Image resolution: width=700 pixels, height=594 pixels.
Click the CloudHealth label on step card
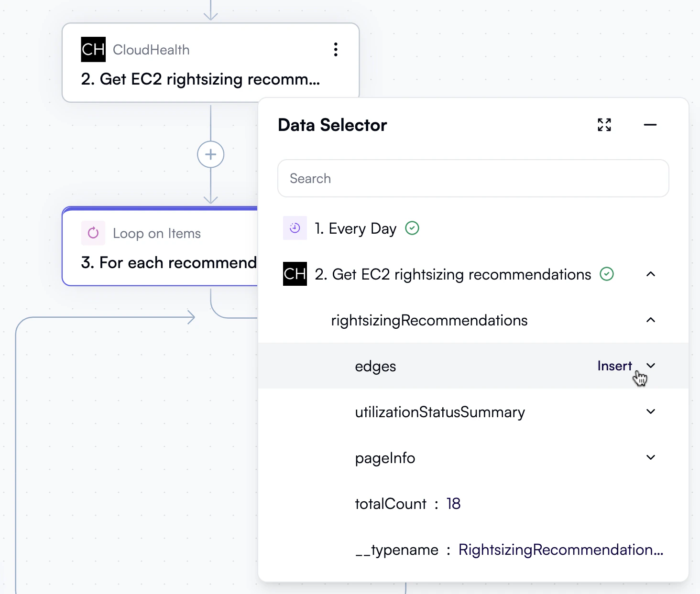click(x=151, y=50)
